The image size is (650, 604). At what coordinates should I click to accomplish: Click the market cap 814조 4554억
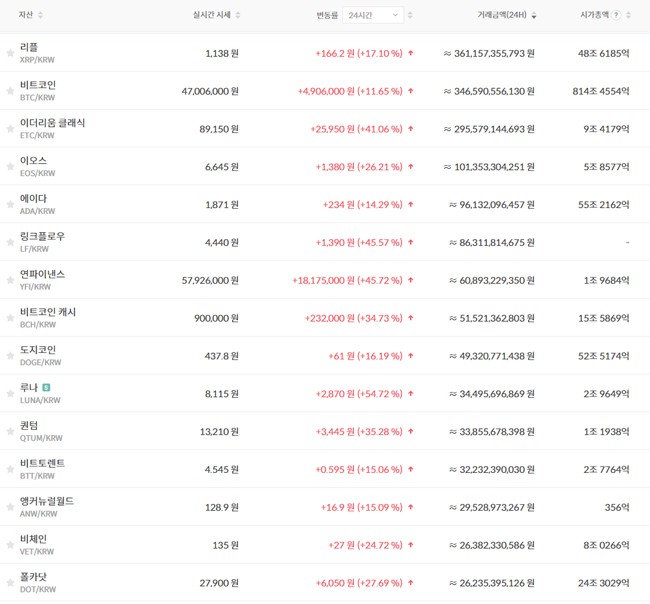click(601, 91)
